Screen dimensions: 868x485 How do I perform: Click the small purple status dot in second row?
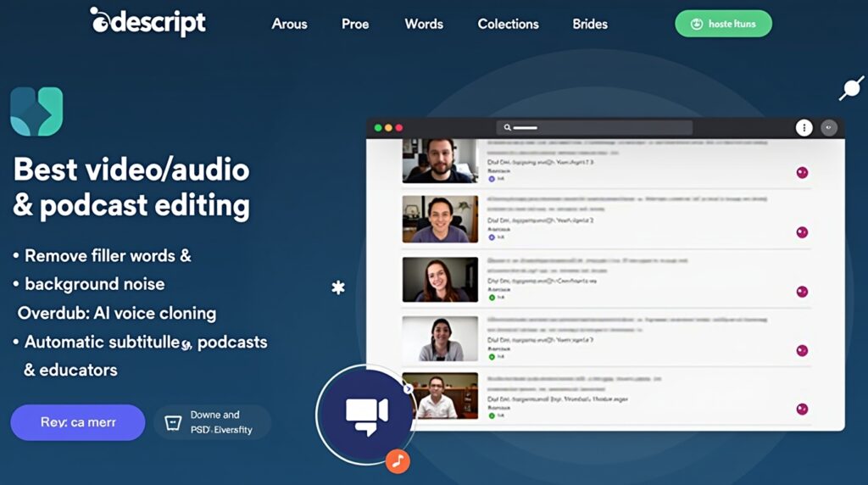click(x=492, y=237)
